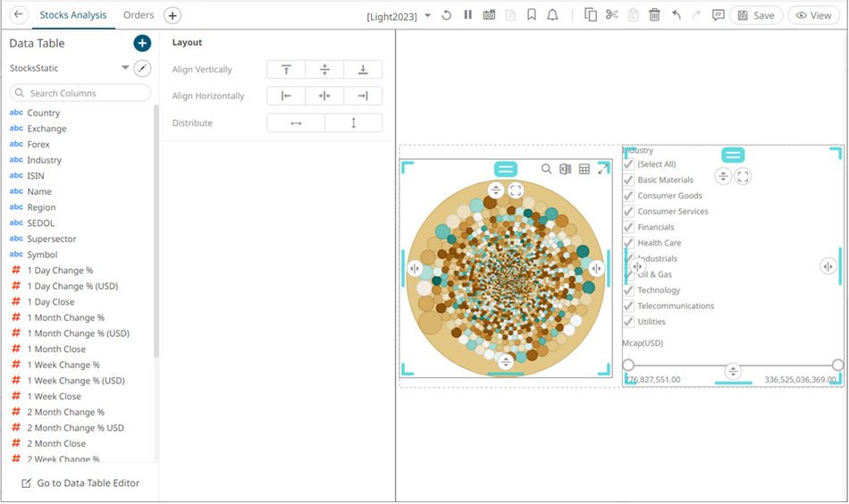
Task: Click the left handle of Mcap(USD) slider
Action: coord(628,365)
